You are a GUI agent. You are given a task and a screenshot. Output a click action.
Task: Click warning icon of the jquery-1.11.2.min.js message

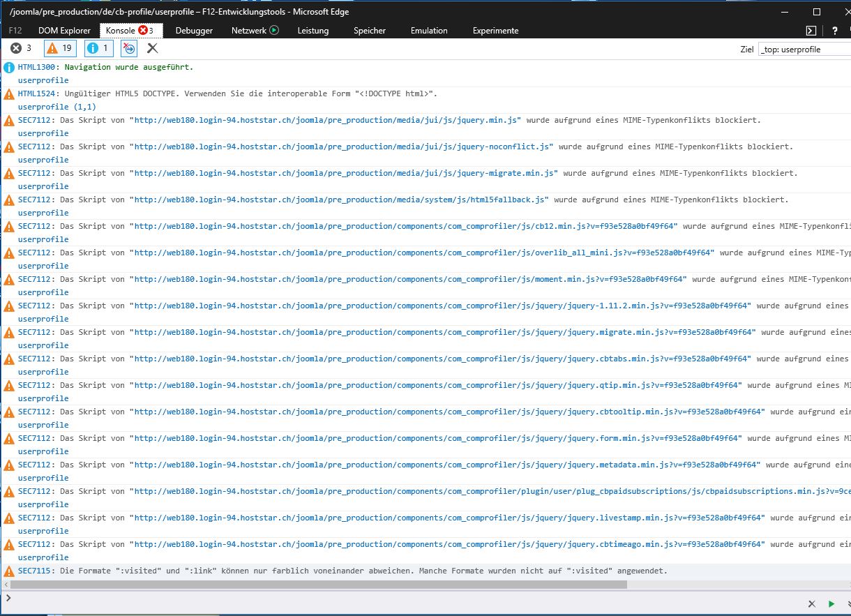coord(9,306)
